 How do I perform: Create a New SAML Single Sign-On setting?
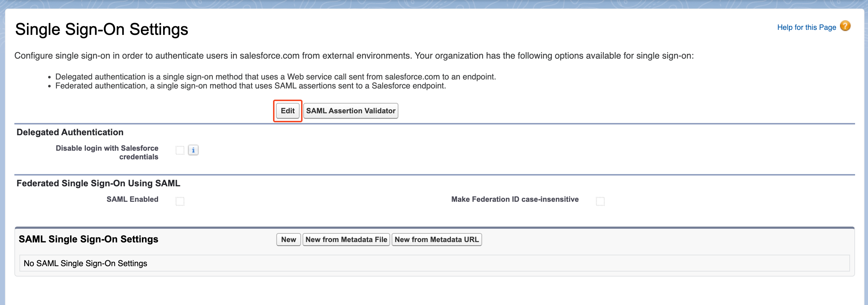click(288, 240)
